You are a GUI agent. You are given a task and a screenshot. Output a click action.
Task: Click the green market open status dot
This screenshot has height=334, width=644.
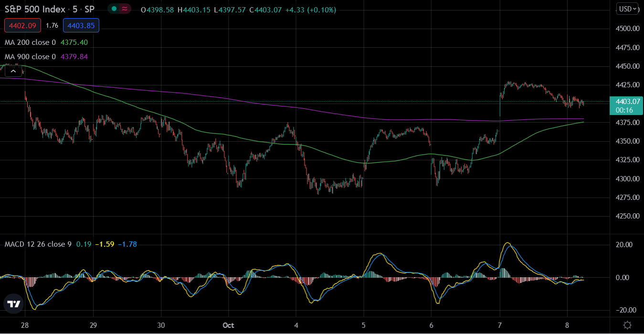coord(114,9)
